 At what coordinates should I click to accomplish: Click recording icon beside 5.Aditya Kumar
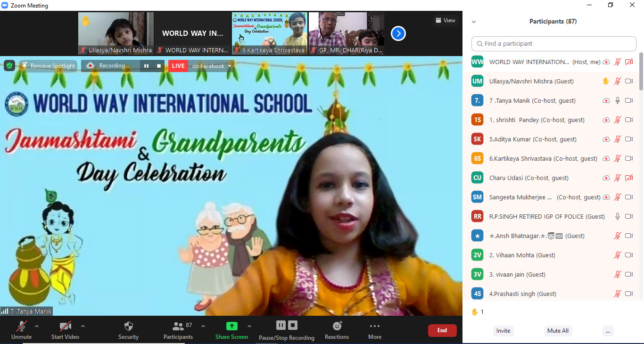[606, 139]
